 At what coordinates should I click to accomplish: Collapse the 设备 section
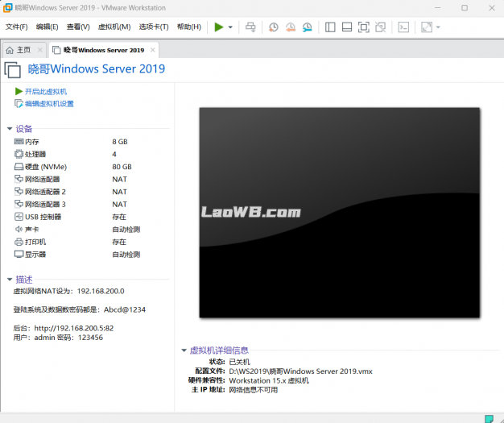[10, 129]
